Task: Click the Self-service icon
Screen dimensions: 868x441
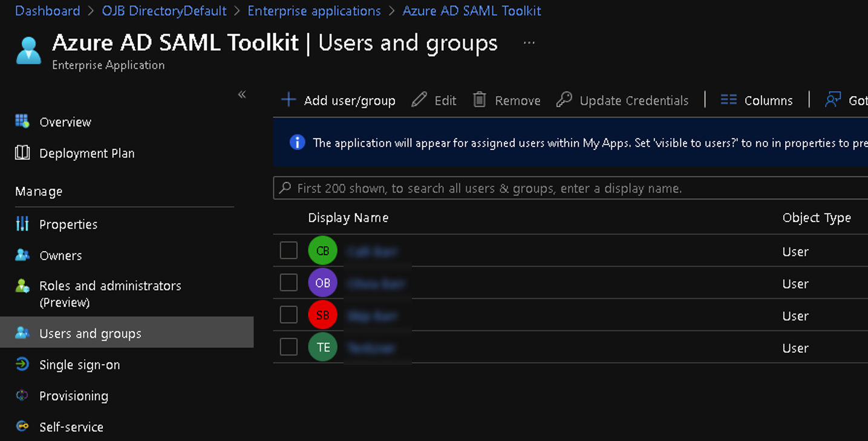Action: click(x=22, y=426)
